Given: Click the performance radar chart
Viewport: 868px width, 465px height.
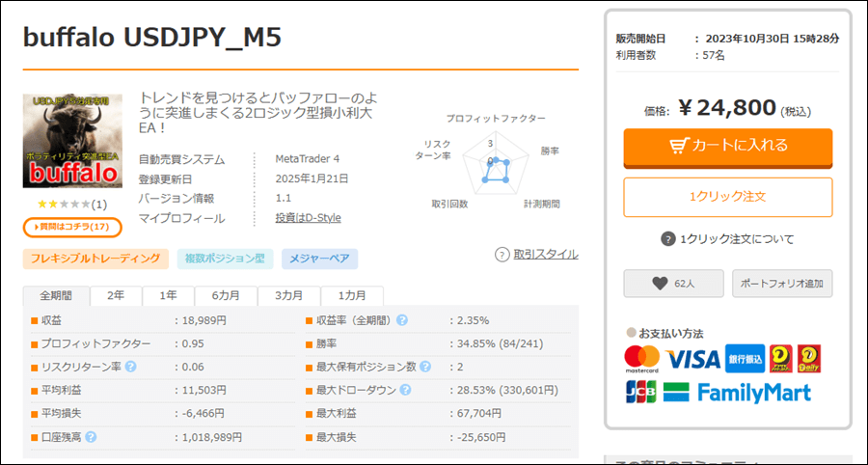Looking at the screenshot, I should click(x=497, y=165).
